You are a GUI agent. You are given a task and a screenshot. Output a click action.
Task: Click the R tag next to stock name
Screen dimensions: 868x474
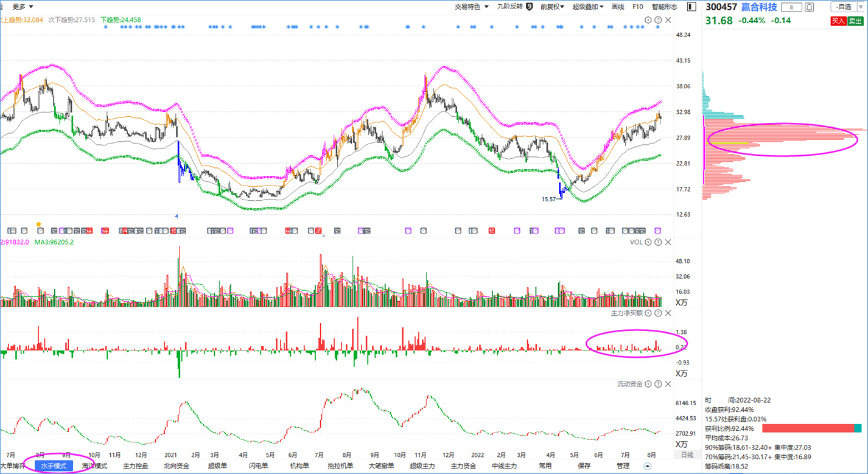[791, 7]
